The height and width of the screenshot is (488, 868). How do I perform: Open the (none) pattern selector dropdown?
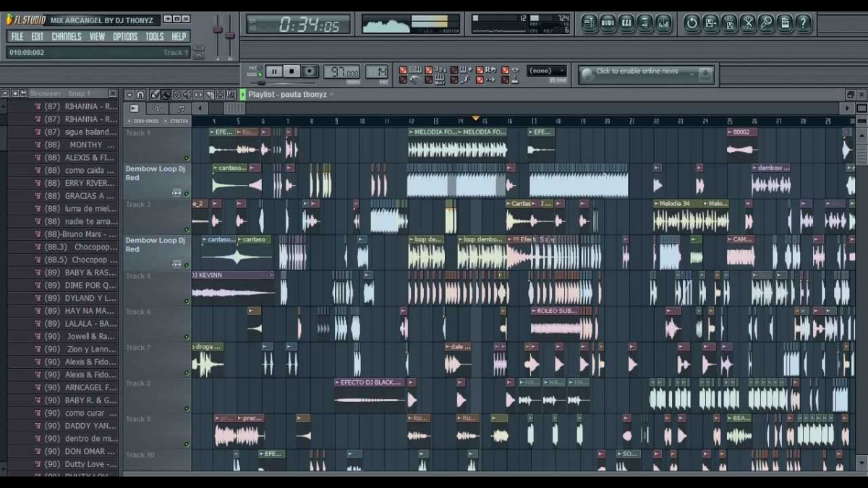click(547, 71)
